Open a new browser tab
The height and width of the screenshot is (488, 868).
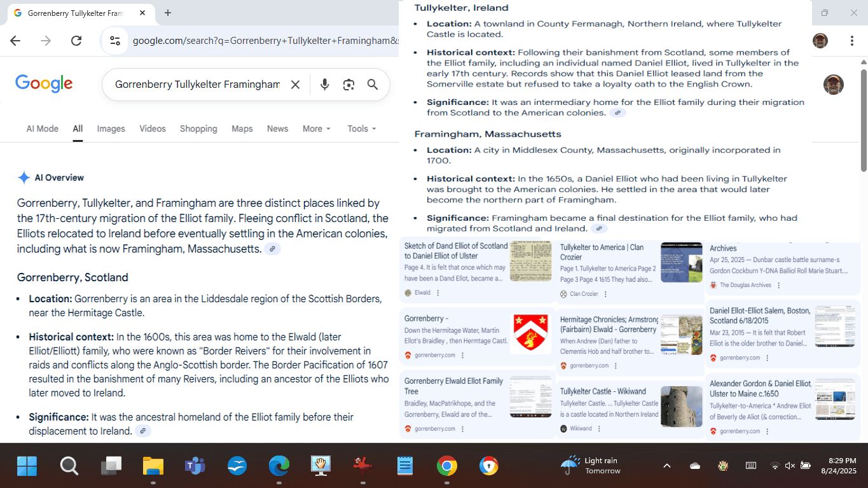(x=168, y=13)
